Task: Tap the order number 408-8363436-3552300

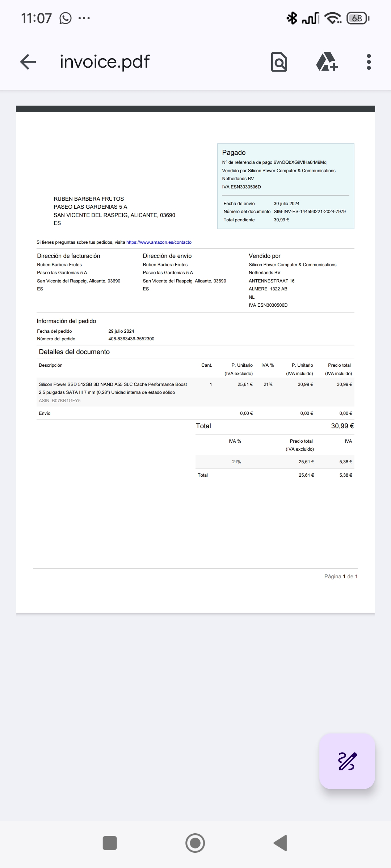Action: (131, 339)
